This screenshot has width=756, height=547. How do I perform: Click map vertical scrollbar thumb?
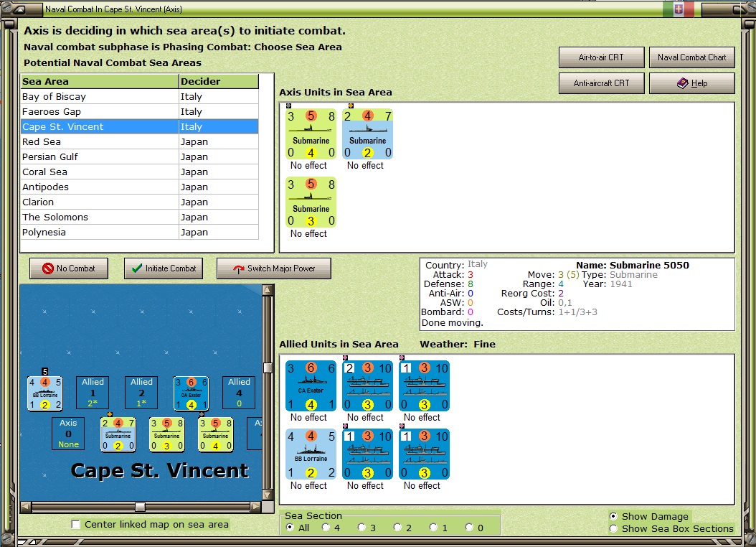click(x=268, y=368)
